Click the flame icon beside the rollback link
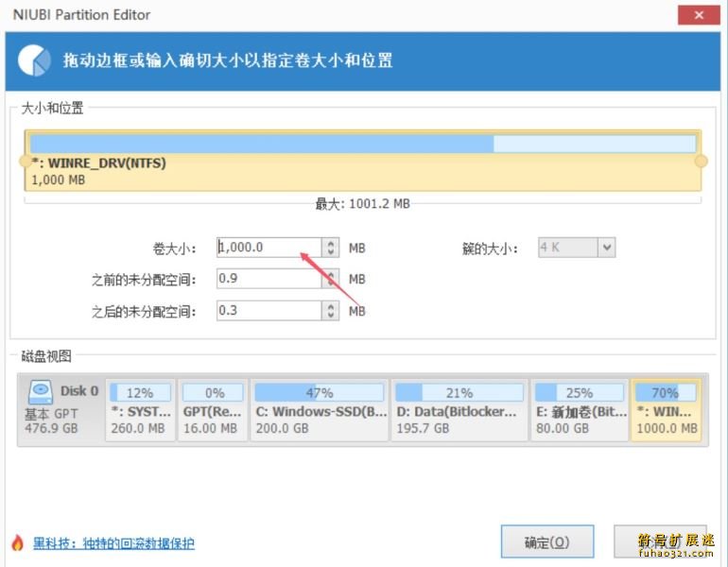 18,542
